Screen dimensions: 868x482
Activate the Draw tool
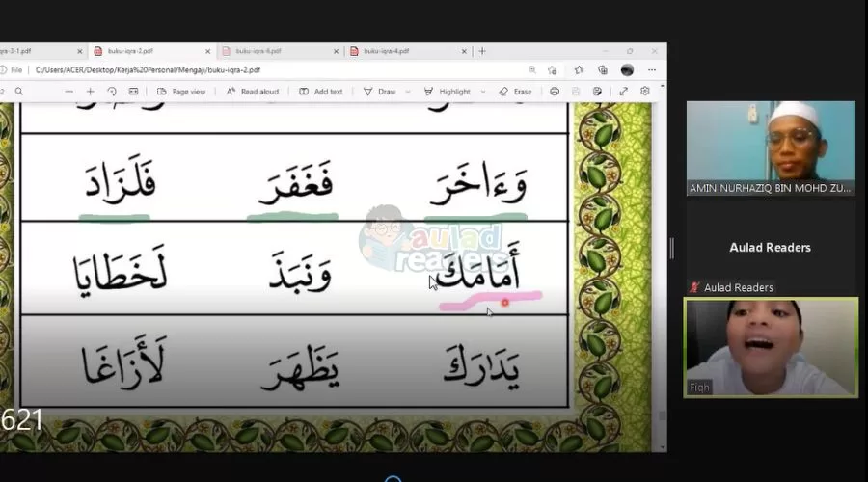[379, 92]
